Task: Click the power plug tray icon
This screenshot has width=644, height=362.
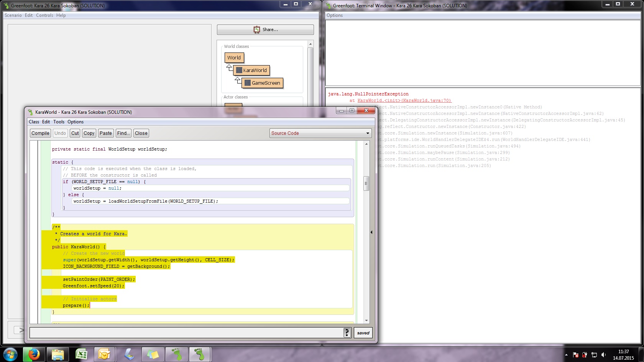Action: 585,355
